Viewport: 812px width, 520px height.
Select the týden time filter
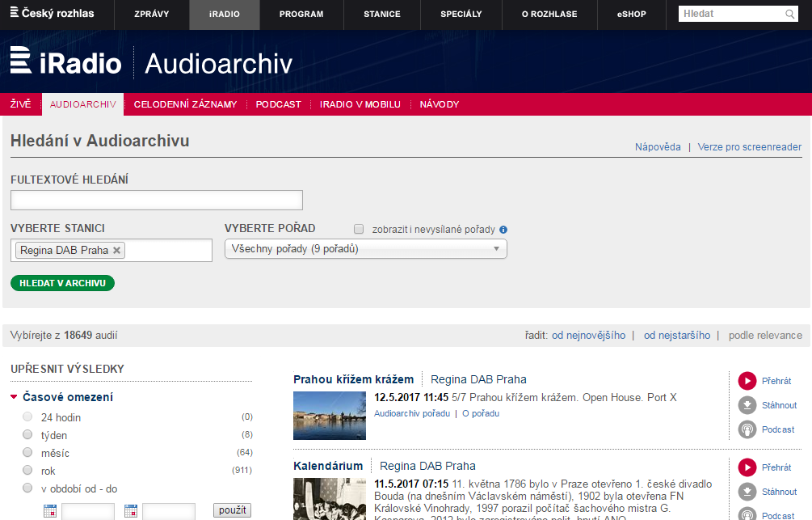click(27, 434)
